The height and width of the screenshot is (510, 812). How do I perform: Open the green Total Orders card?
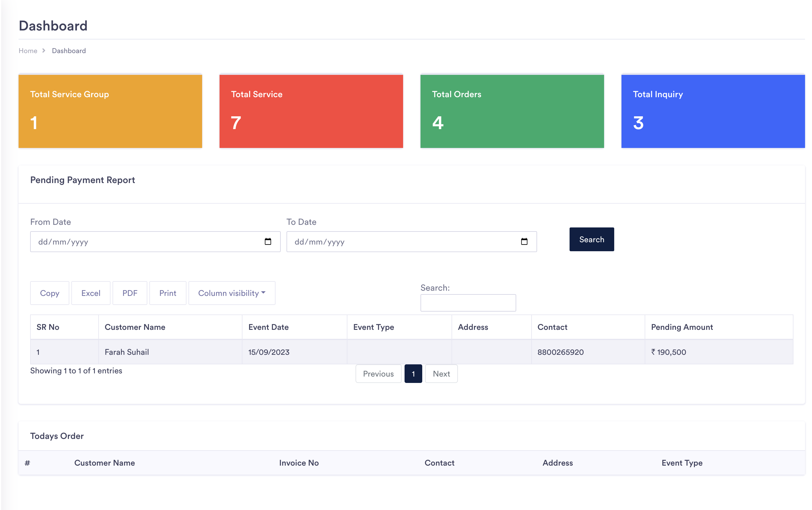pos(512,111)
